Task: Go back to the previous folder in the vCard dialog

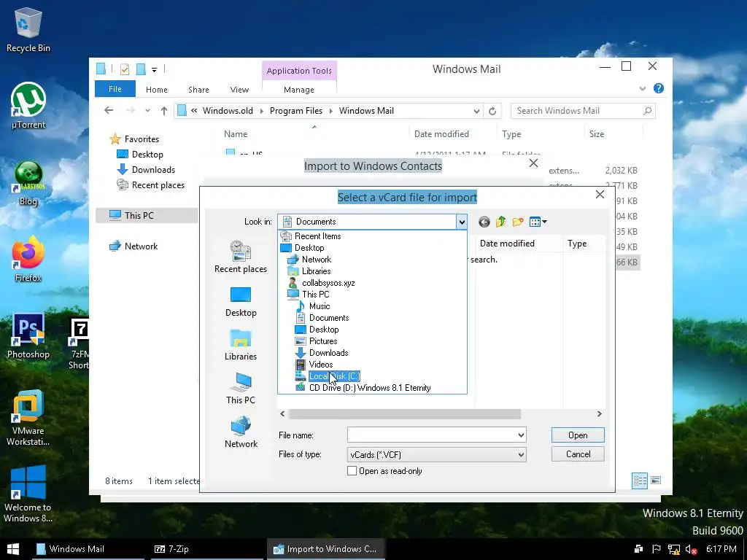Action: (484, 222)
